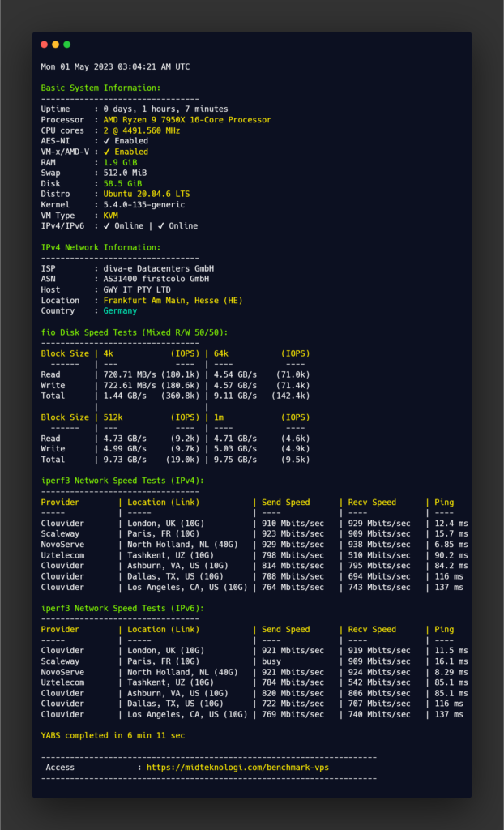Click the fio Disk Speed Tests heading
504x830 pixels.
[x=135, y=332]
